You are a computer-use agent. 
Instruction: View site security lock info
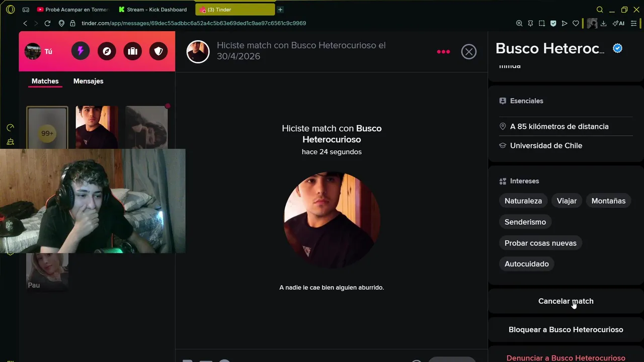[x=72, y=23]
